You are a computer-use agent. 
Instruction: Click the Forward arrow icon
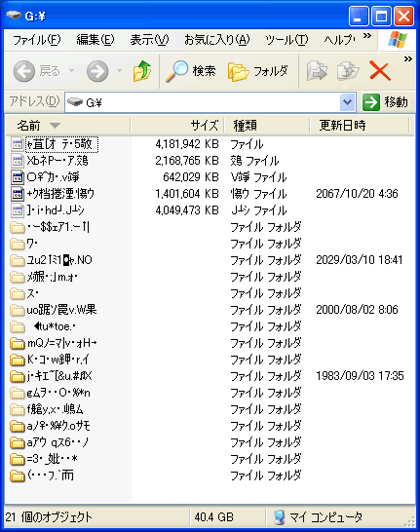tap(97, 71)
